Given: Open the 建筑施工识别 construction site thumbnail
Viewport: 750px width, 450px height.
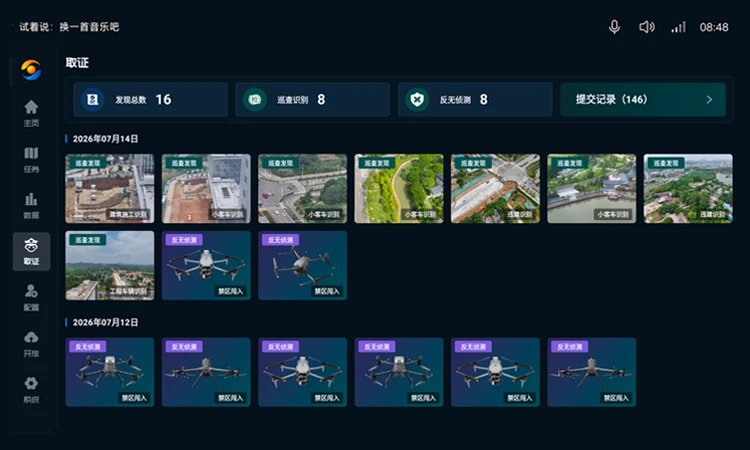Looking at the screenshot, I should point(110,188).
